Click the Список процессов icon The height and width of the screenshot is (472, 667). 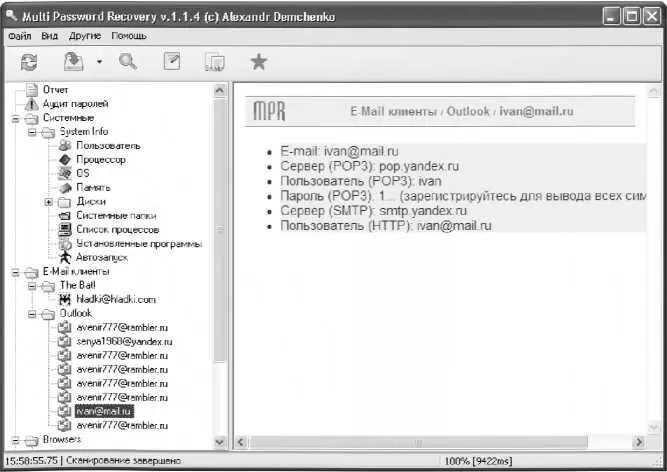click(65, 230)
